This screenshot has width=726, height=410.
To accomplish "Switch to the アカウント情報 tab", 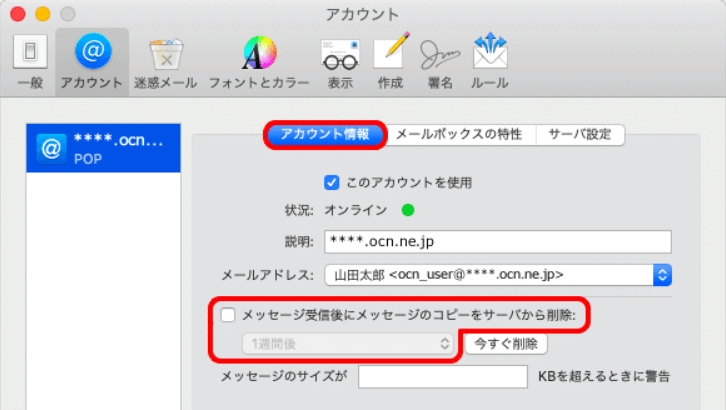I will coord(325,134).
